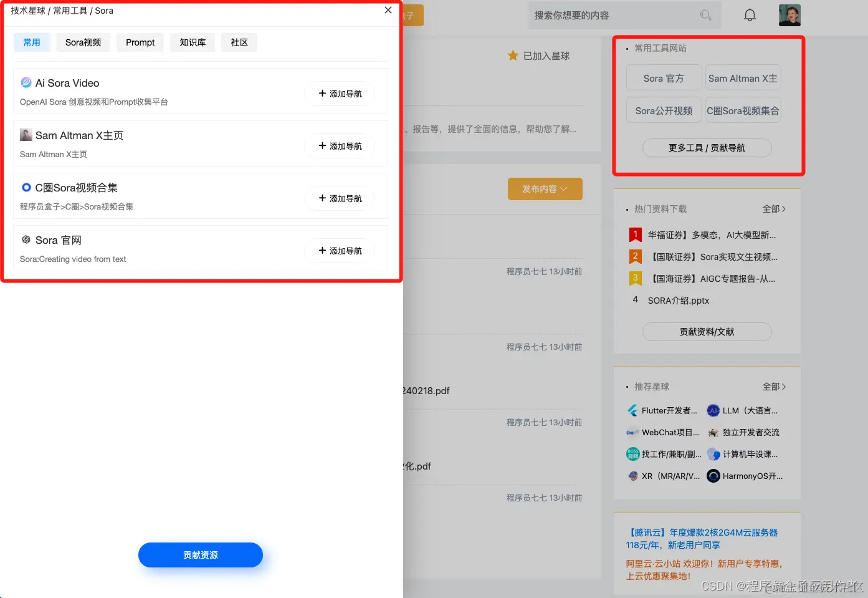This screenshot has width=868, height=598.
Task: Click the XR (MR/AR/V planet icon
Action: 632,476
